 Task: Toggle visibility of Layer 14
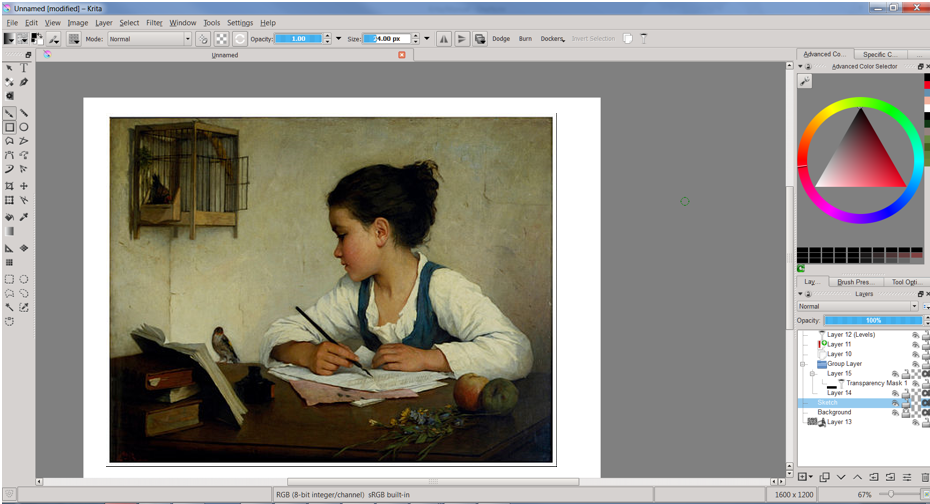[x=896, y=393]
